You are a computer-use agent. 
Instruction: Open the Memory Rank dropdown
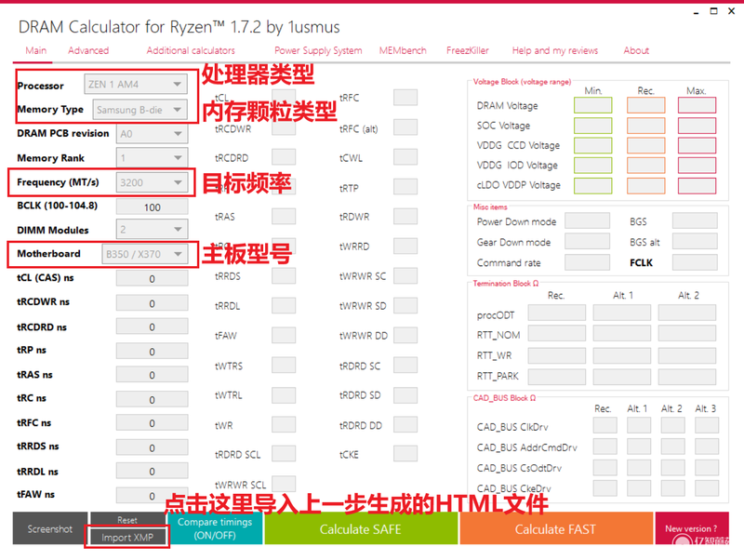[x=152, y=158]
